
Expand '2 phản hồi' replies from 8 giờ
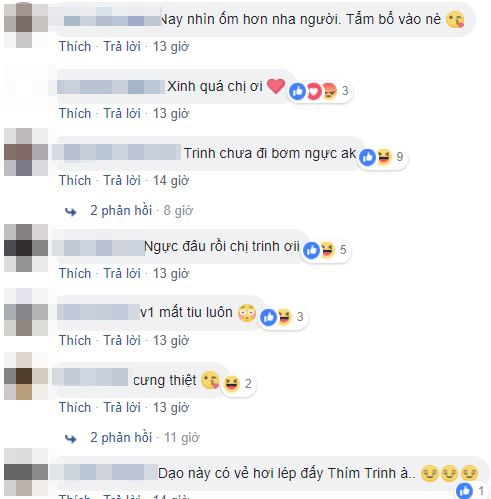point(121,211)
